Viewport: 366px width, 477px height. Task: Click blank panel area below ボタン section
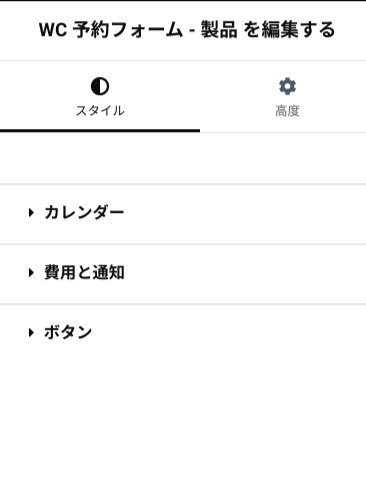click(183, 417)
